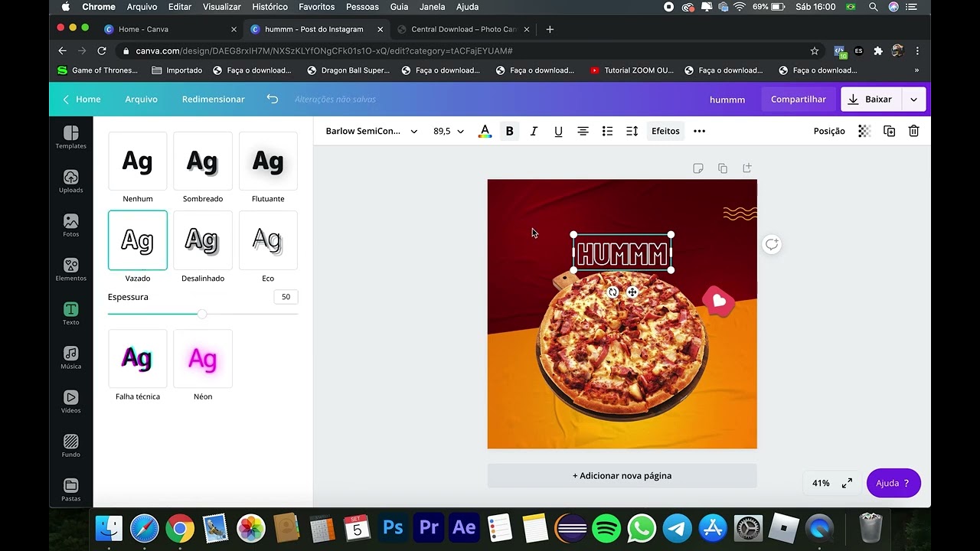Open the Templates sidebar panel
The width and height of the screenshot is (980, 551).
(70, 138)
